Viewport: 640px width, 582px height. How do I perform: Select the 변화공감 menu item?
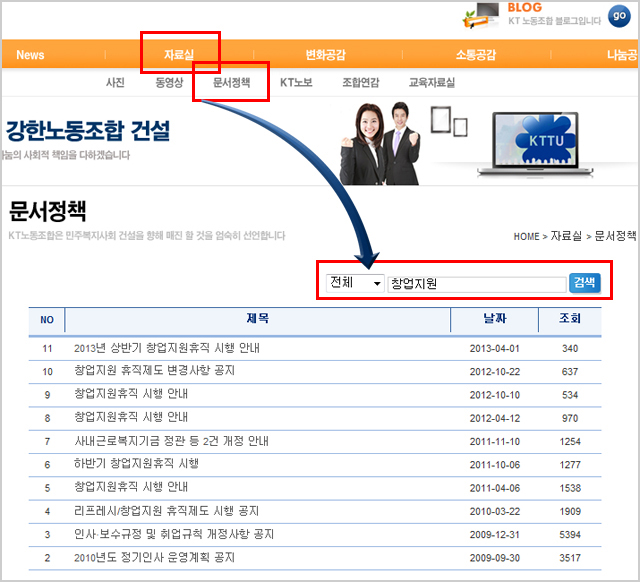(x=325, y=55)
